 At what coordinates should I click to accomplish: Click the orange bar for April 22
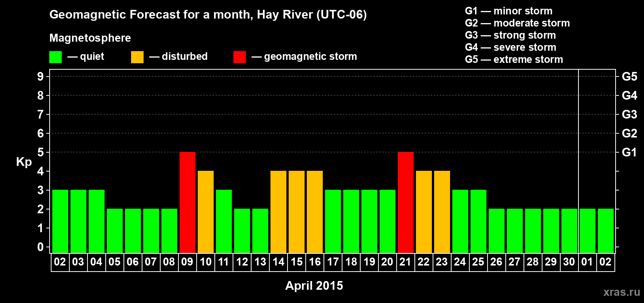tap(424, 212)
